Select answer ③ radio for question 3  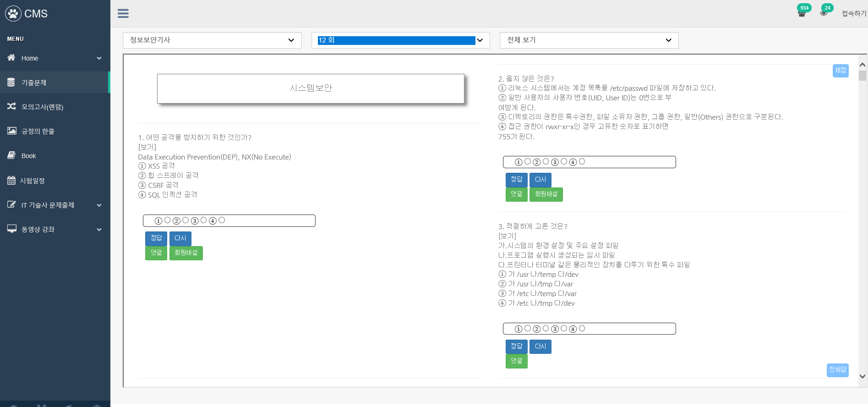pyautogui.click(x=564, y=329)
